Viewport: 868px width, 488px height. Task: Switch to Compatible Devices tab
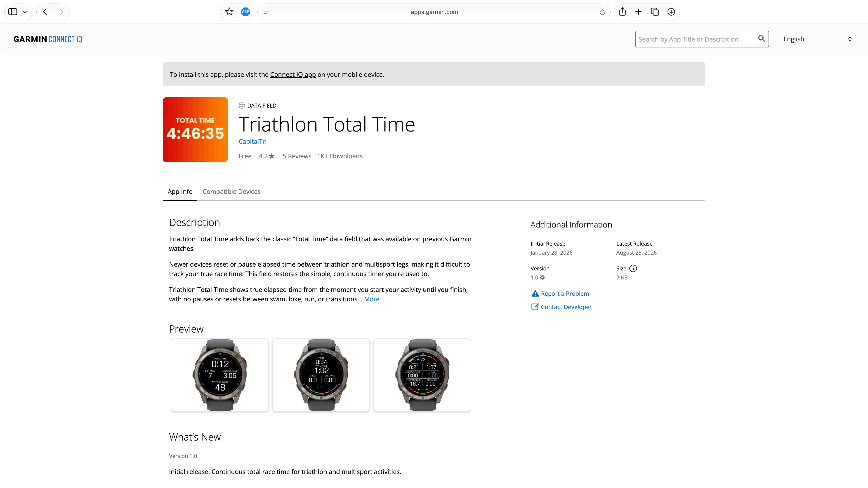231,191
